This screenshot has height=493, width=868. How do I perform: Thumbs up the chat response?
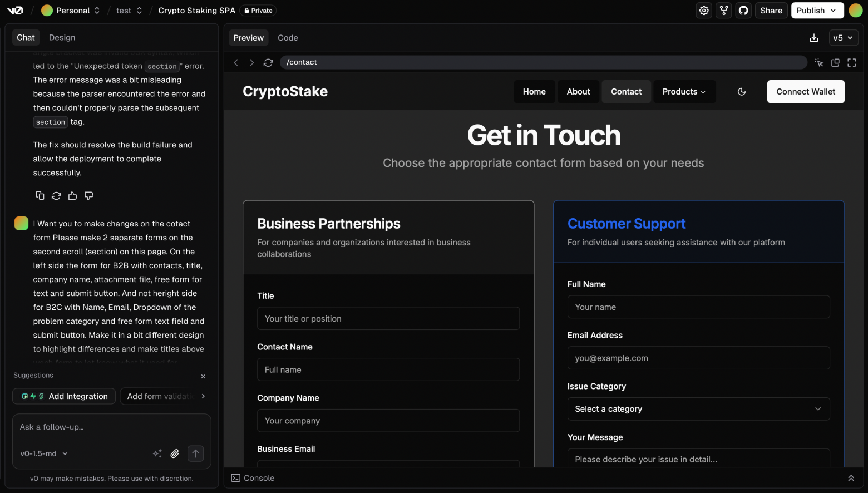72,196
